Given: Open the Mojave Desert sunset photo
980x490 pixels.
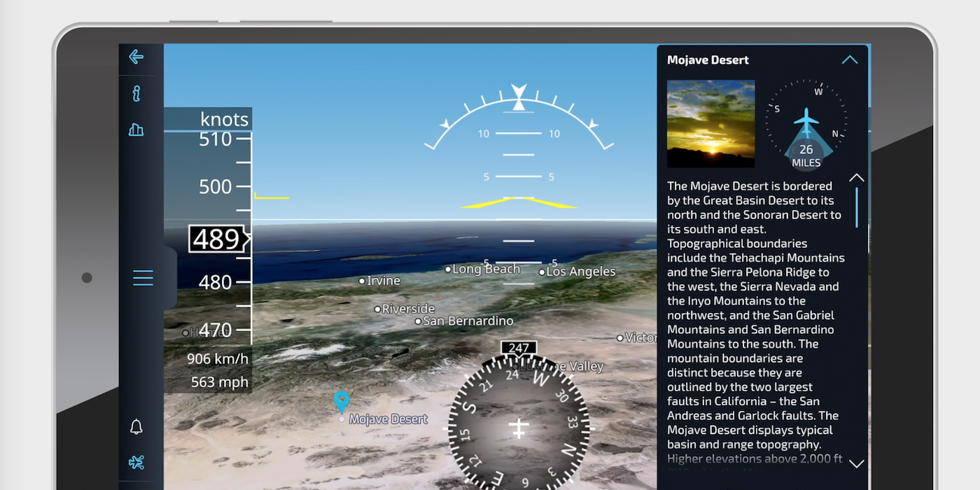Looking at the screenshot, I should (x=710, y=124).
